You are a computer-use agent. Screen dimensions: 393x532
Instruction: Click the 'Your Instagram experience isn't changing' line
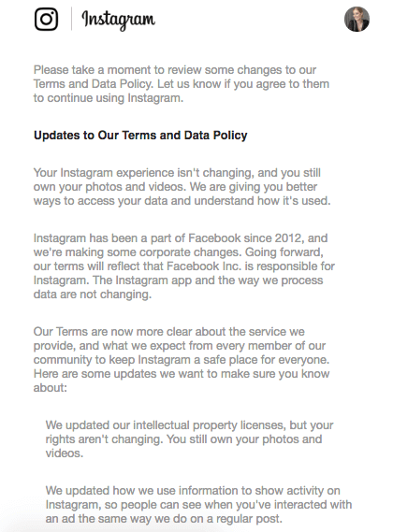point(177,173)
